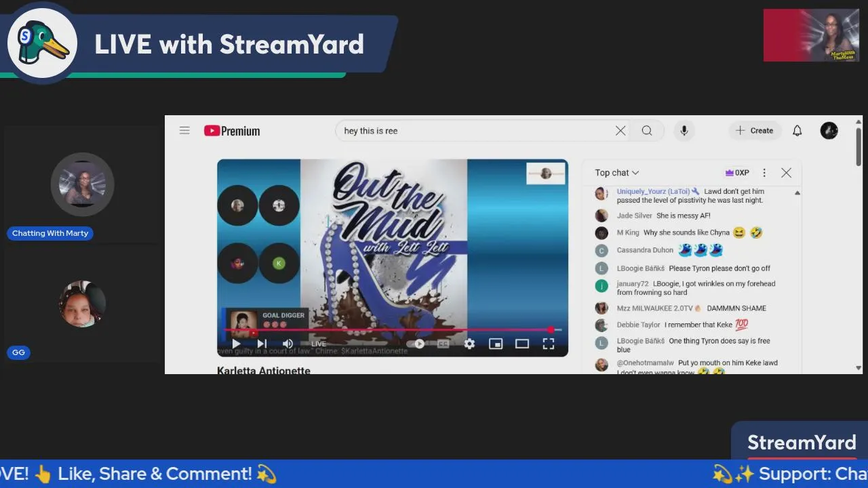Click the red video progress bar

[389, 330]
